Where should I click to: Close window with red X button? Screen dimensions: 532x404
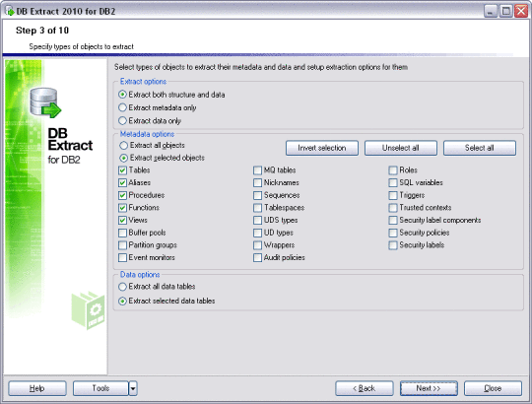coord(521,11)
